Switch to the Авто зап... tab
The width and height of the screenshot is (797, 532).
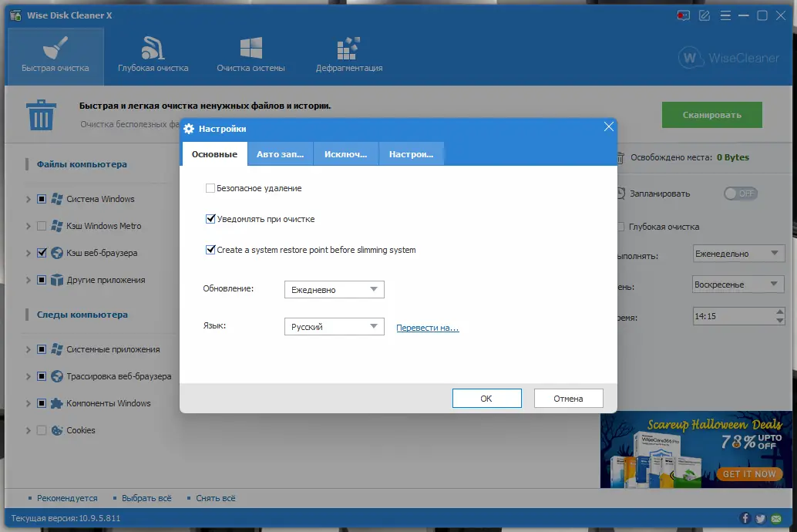pyautogui.click(x=280, y=154)
